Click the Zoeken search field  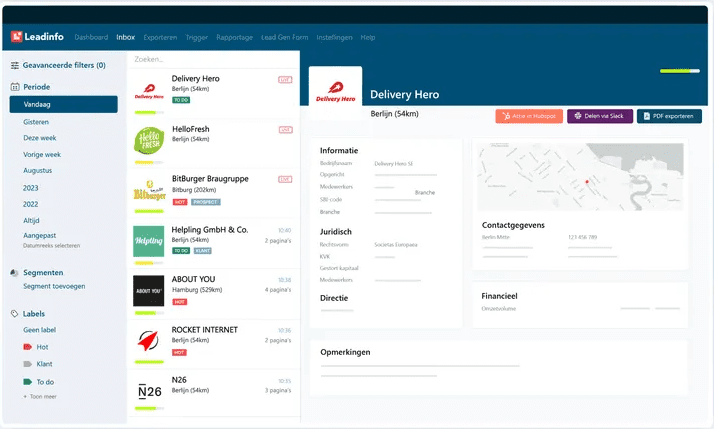coord(210,61)
